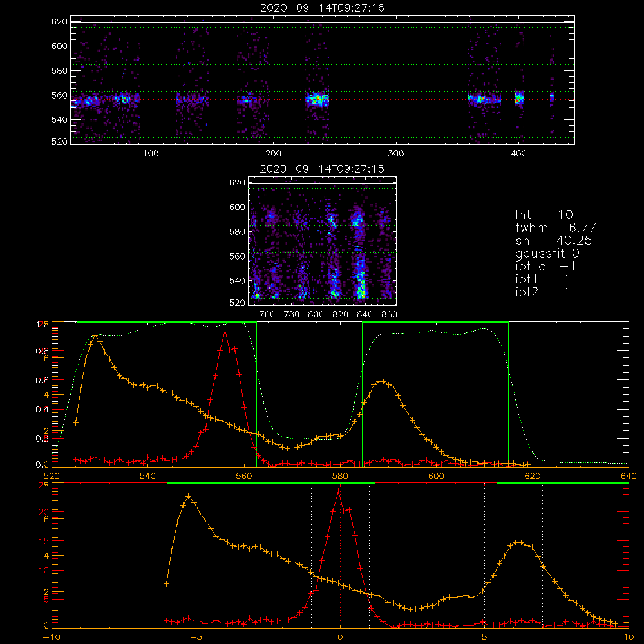
Task: Click red y-axis label 28 on bottom plot
Action: pyautogui.click(x=44, y=485)
